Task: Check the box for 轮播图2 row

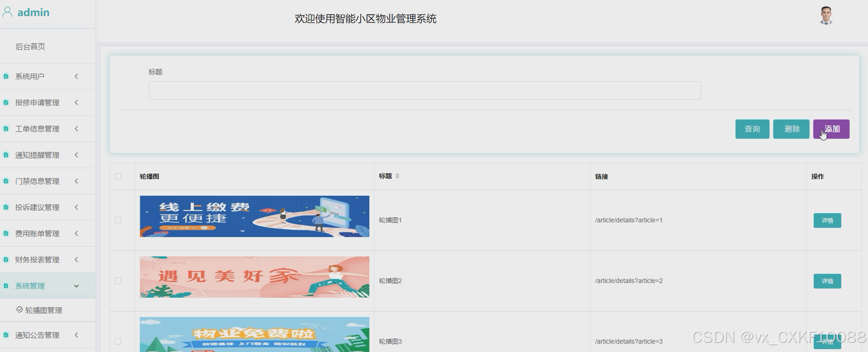Action: [118, 281]
